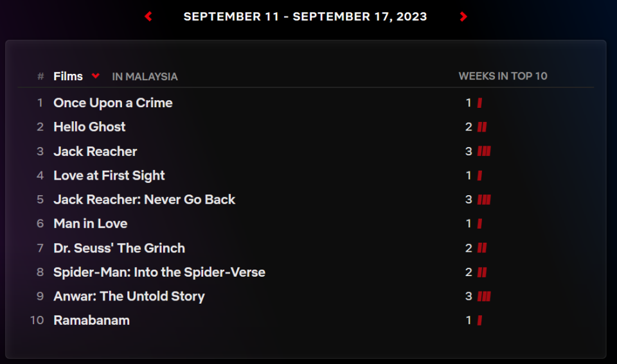Go to previous week with left red arrow

148,17
